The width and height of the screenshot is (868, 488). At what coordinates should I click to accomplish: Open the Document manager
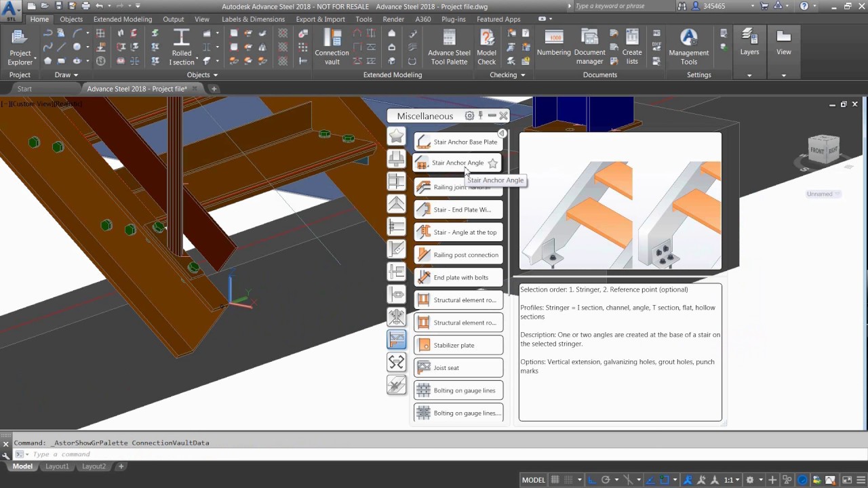point(589,46)
